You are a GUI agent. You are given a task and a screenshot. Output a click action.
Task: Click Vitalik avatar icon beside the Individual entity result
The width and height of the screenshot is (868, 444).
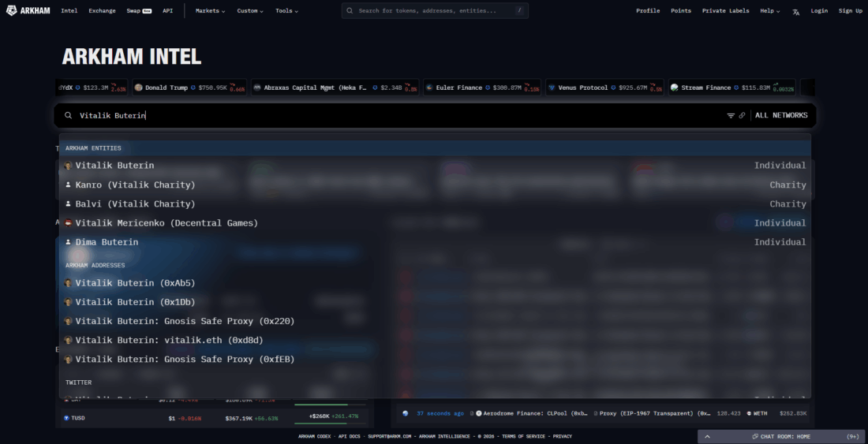click(68, 166)
